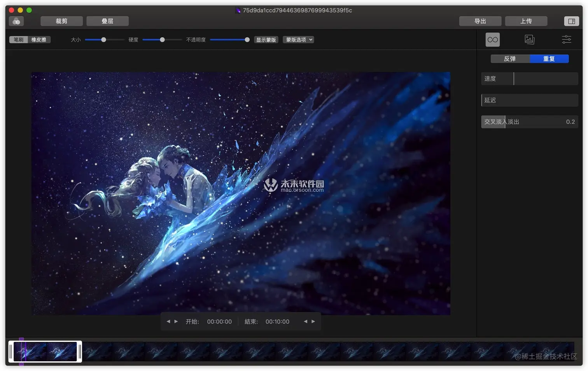Toggle the right sidebar panel icon

571,21
